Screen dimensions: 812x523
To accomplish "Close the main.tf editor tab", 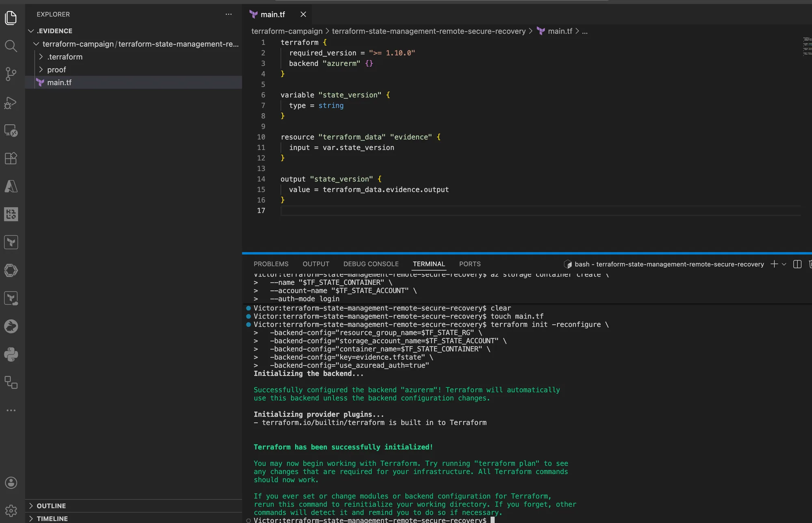I will tap(303, 14).
